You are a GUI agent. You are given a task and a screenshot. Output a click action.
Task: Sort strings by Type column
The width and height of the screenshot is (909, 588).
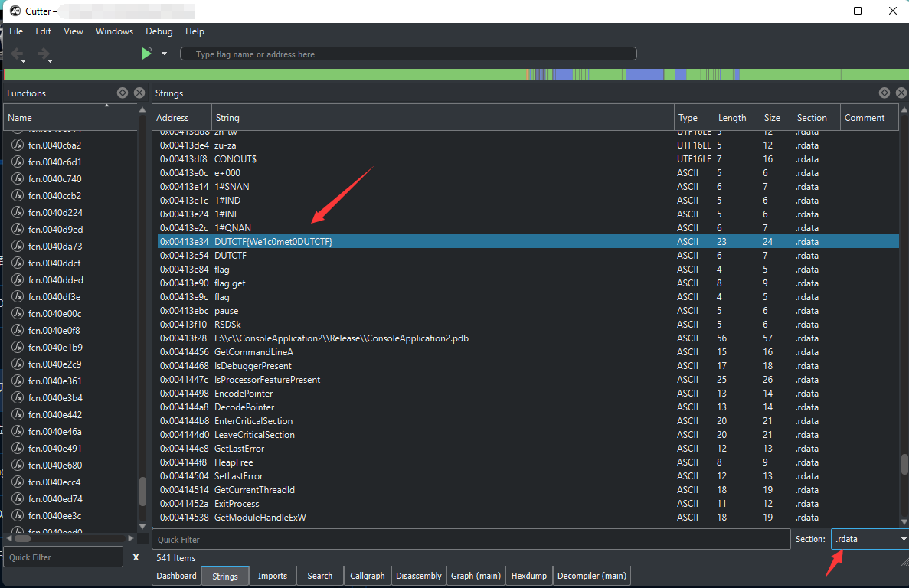pos(694,118)
